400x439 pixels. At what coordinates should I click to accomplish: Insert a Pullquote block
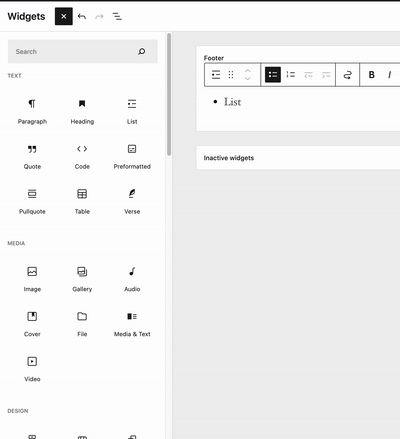[32, 202]
